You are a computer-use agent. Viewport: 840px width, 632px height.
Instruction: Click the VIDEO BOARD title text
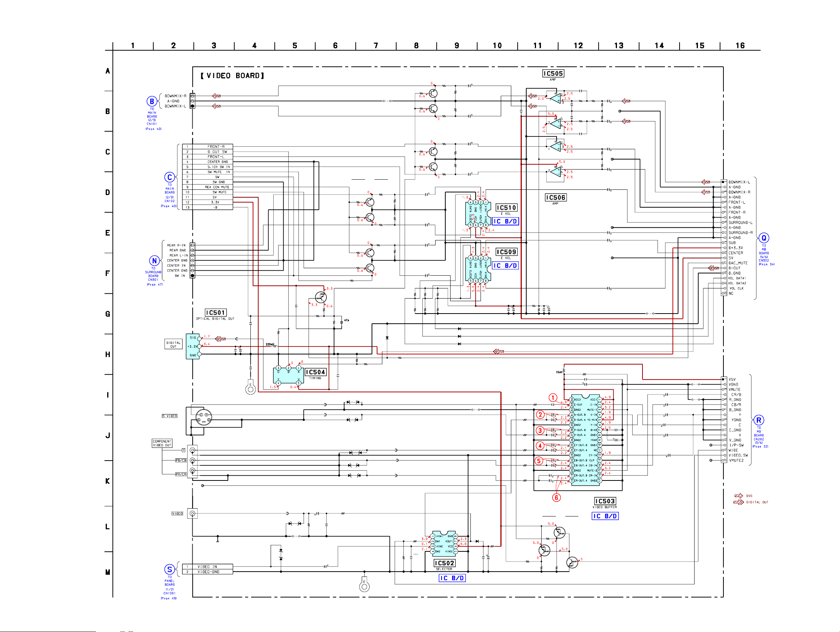pyautogui.click(x=232, y=76)
